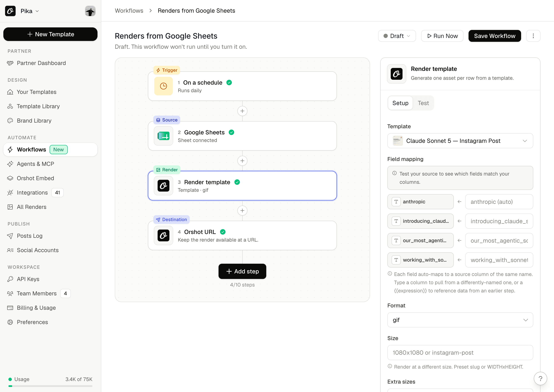Go to Your Templates

(50, 92)
